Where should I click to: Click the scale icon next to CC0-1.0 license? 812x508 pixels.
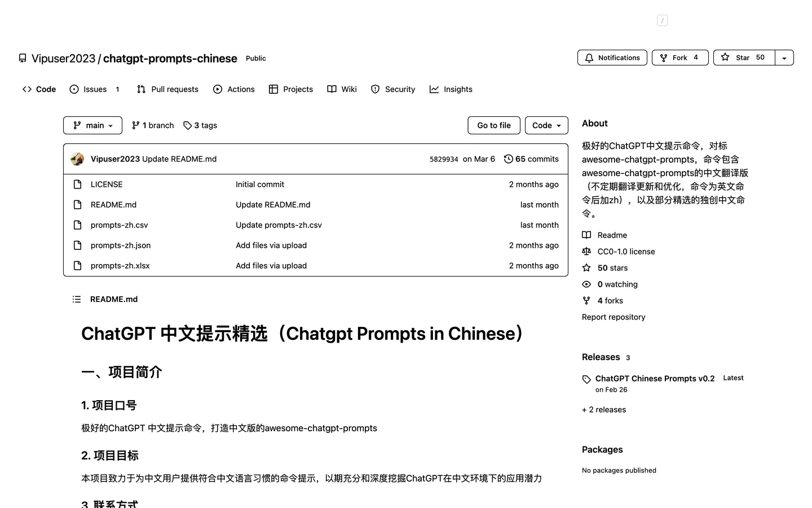(x=586, y=251)
